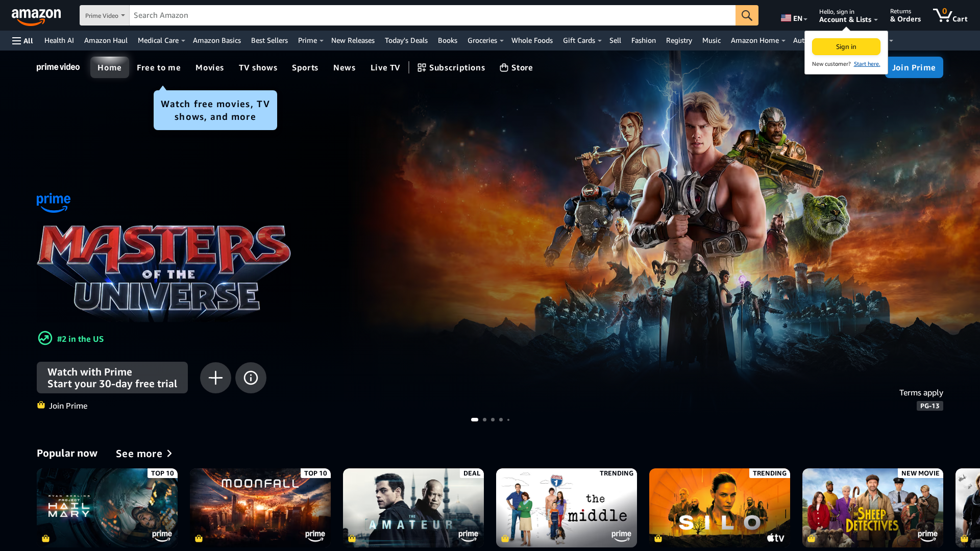980x551 pixels.
Task: Click the yellow Sign in button
Action: tap(846, 46)
